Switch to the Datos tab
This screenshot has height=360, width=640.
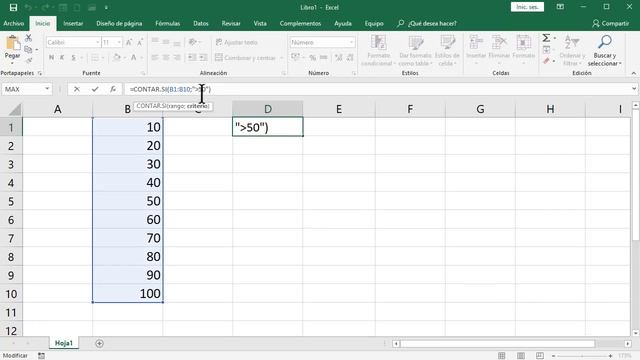point(200,23)
